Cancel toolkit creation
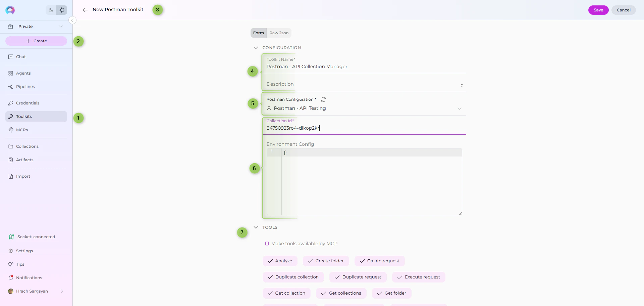Image resolution: width=644 pixels, height=306 pixels. (x=624, y=10)
